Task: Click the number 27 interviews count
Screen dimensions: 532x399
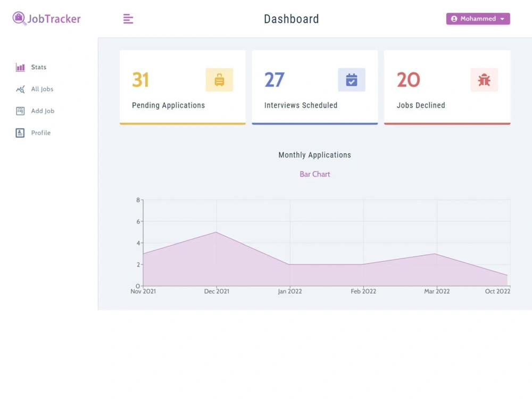Action: click(275, 80)
